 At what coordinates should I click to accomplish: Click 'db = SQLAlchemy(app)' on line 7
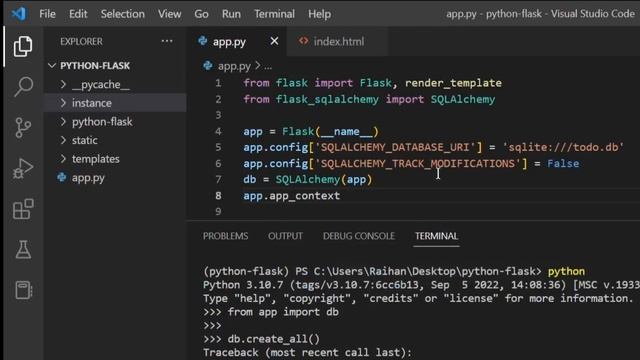point(308,179)
